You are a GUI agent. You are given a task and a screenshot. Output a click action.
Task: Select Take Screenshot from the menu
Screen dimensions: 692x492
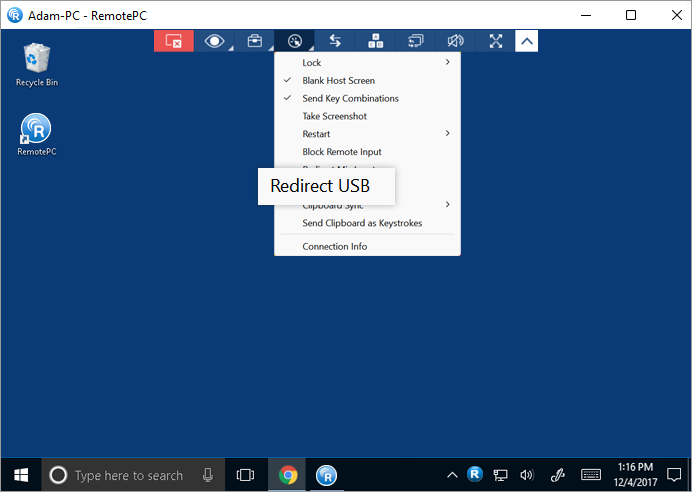334,116
